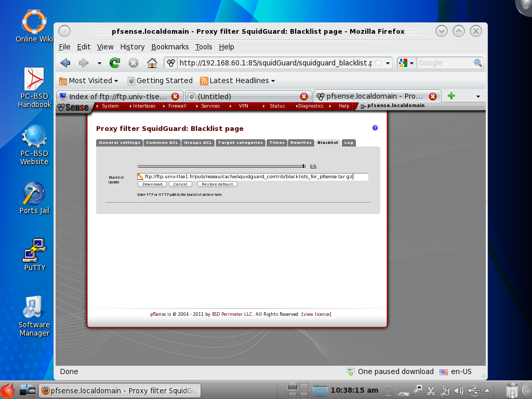
Task: Expand the Latest Headlines feed dropdown
Action: coord(237,81)
